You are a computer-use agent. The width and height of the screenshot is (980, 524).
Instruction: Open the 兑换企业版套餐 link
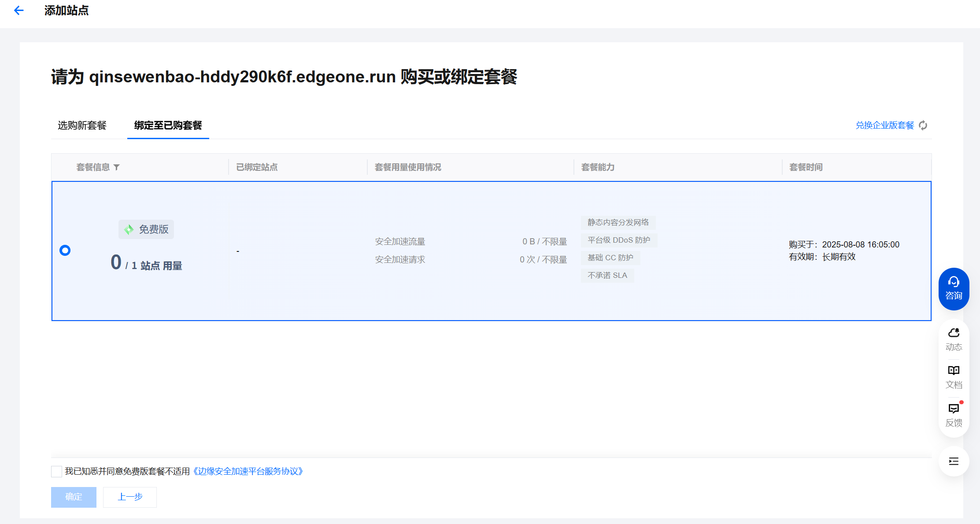click(x=884, y=125)
